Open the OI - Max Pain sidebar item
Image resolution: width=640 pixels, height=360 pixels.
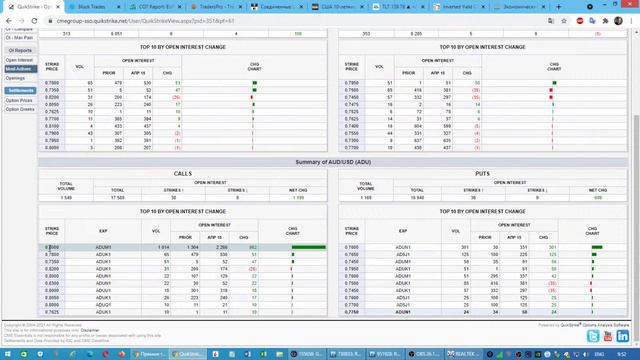click(x=20, y=38)
